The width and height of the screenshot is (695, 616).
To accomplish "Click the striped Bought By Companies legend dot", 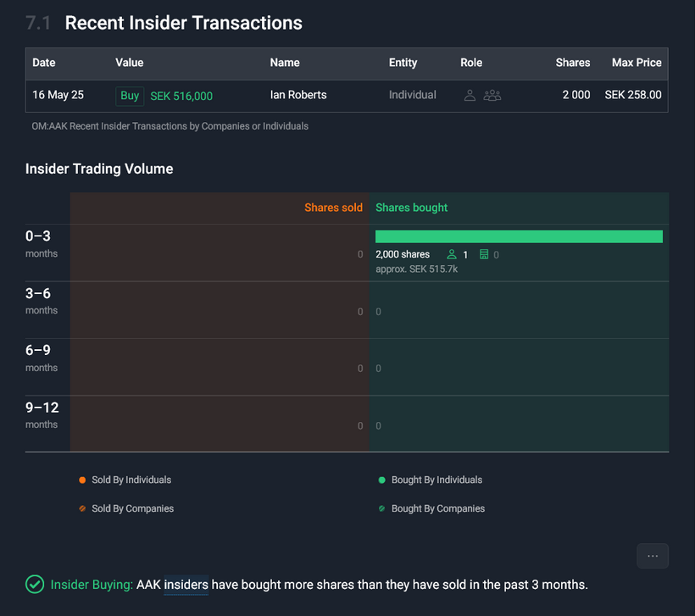I will click(x=381, y=509).
